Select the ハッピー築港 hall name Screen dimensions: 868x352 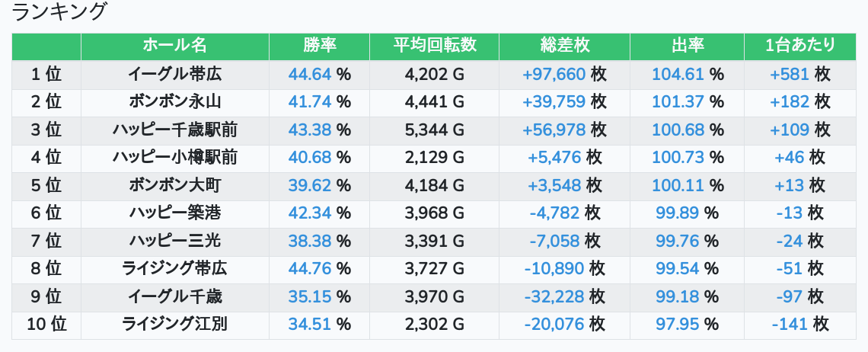point(175,213)
